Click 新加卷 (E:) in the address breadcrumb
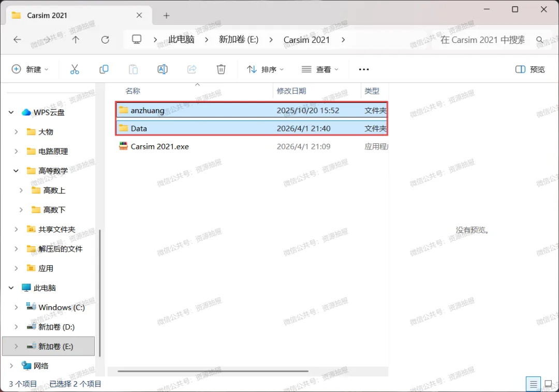 (239, 39)
